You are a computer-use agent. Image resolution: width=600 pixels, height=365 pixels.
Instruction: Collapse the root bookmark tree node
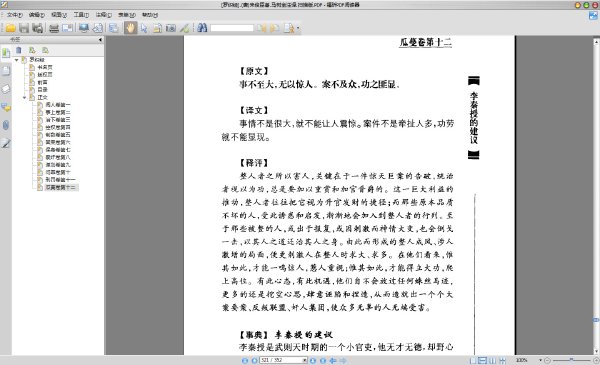pos(16,60)
